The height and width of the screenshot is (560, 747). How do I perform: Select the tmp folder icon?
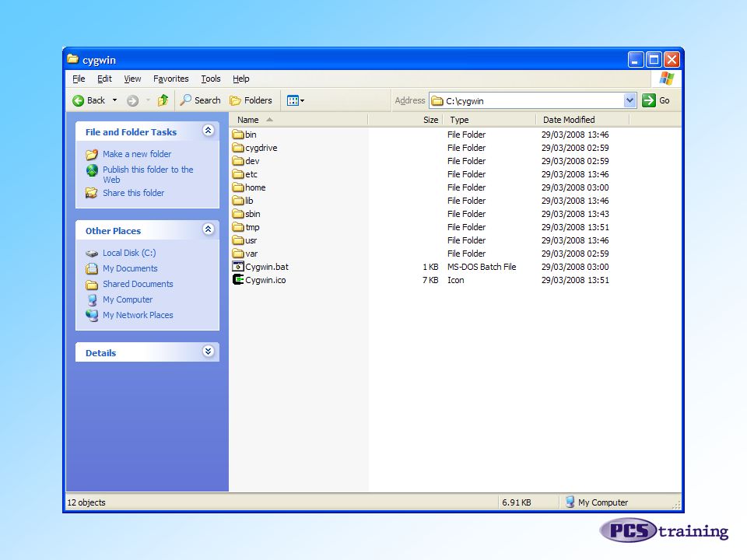point(238,227)
